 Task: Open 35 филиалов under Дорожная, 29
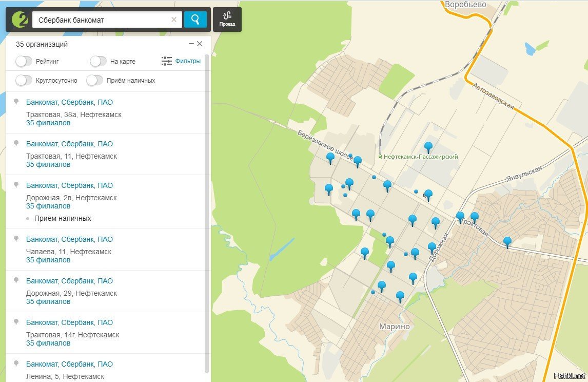tap(48, 302)
